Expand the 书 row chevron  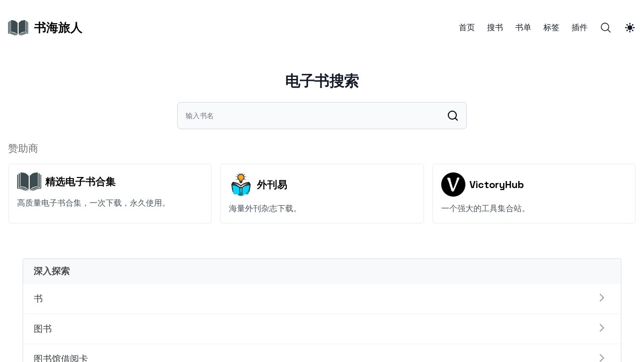[602, 298]
